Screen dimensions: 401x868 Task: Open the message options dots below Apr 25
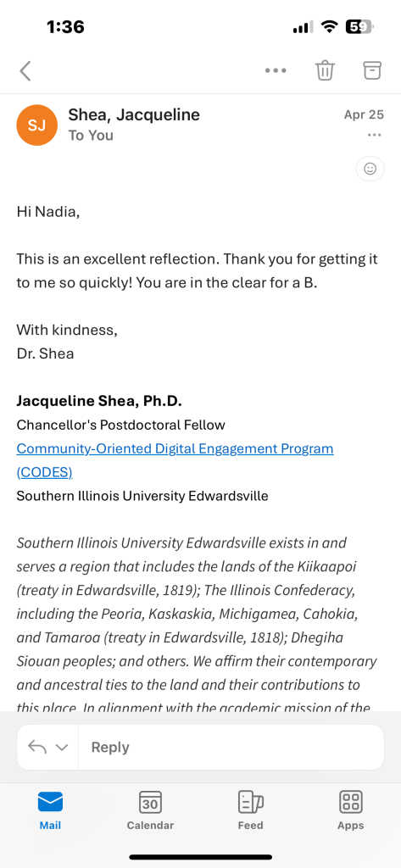pyautogui.click(x=375, y=136)
